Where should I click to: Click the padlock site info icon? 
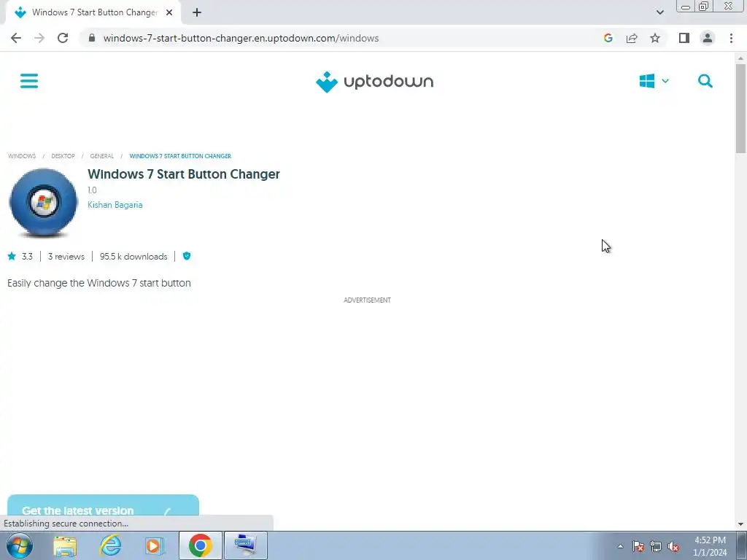point(92,38)
